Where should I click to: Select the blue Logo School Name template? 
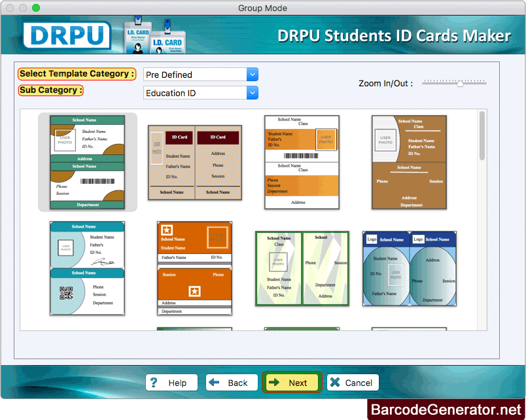tap(410, 268)
